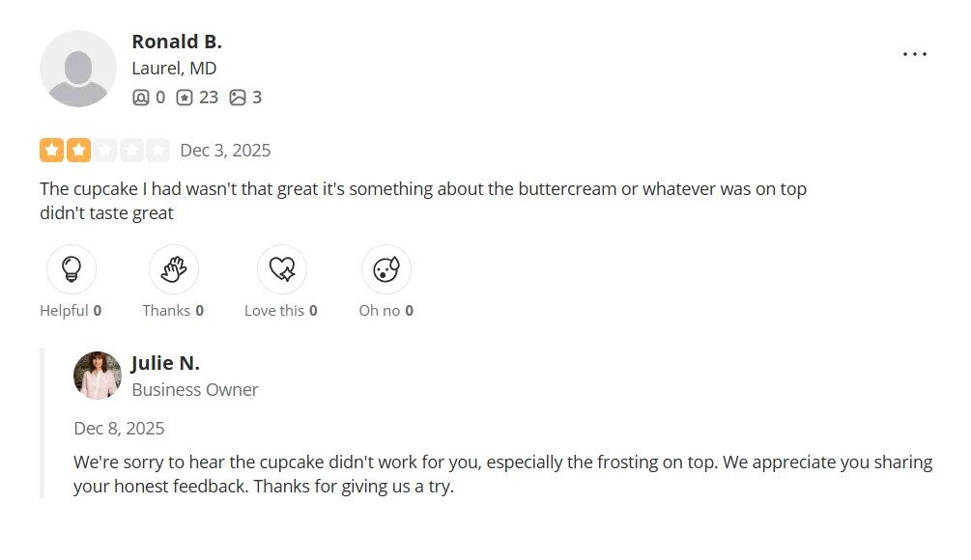Click the Helpful 0 label

pyautogui.click(x=71, y=311)
